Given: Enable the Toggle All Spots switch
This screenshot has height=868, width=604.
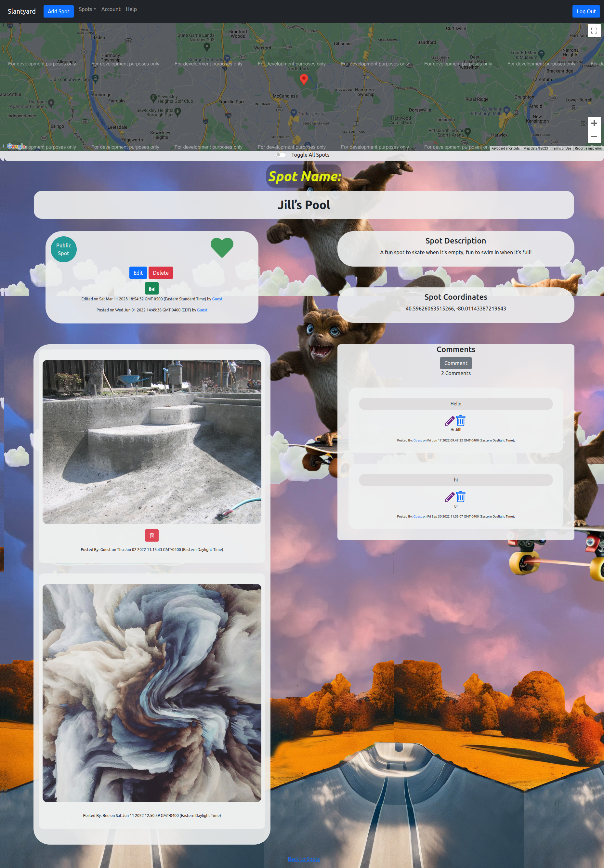Looking at the screenshot, I should [281, 155].
